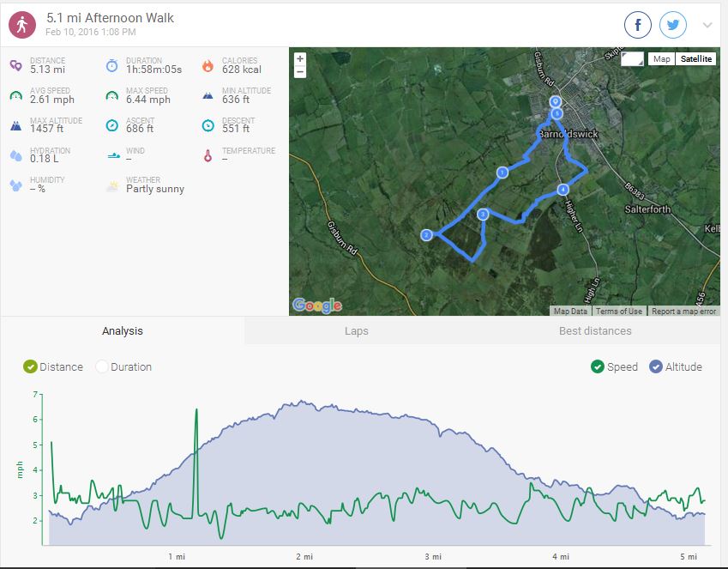This screenshot has height=569, width=728.
Task: Share workout via Twitter icon
Action: (x=673, y=25)
